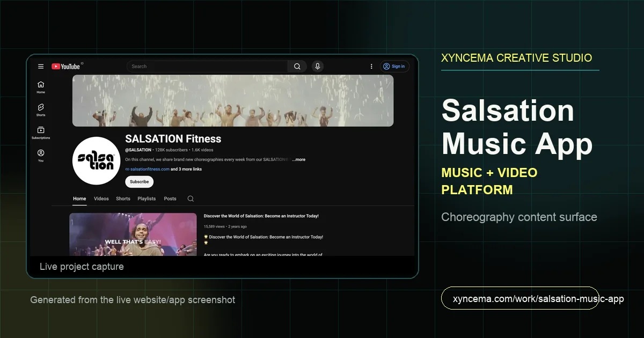Open the You sidebar item

click(x=41, y=156)
